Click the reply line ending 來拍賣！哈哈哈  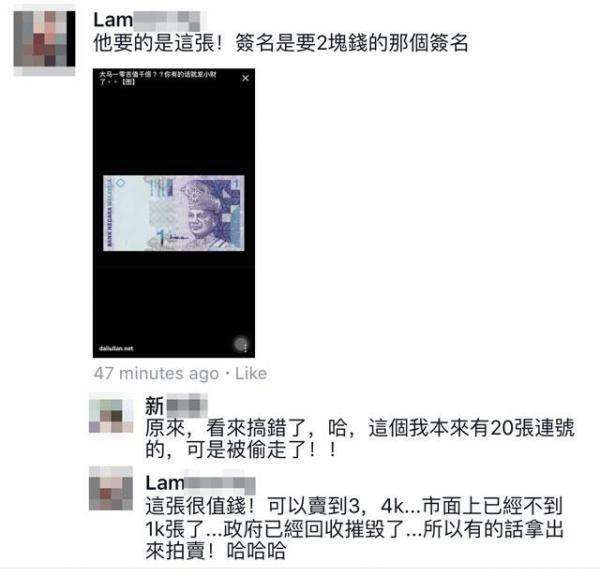point(215,551)
